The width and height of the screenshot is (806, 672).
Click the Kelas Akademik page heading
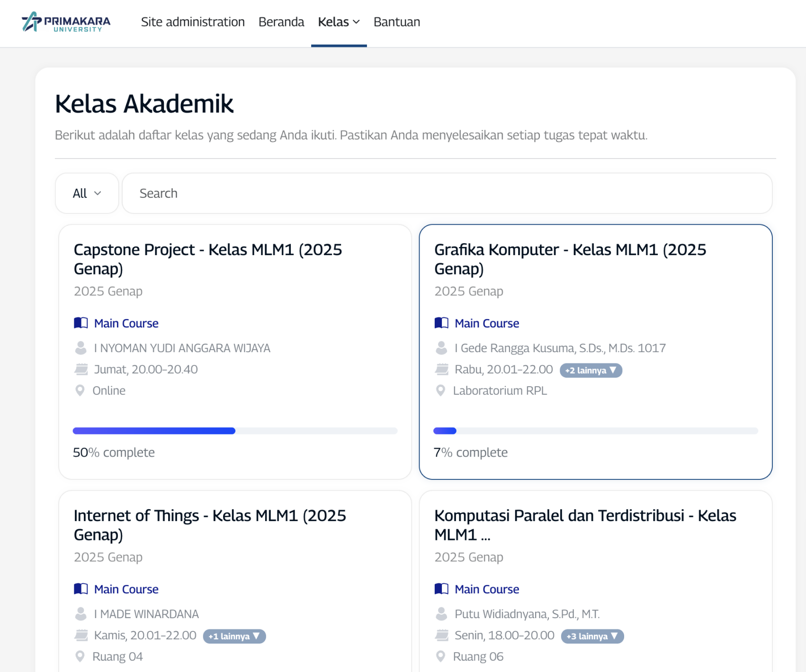point(144,104)
